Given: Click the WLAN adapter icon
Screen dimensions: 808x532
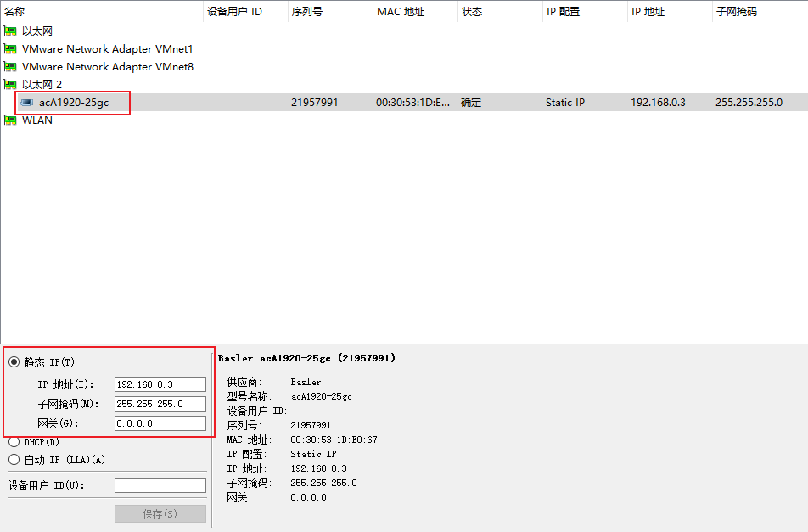Looking at the screenshot, I should pos(8,120).
